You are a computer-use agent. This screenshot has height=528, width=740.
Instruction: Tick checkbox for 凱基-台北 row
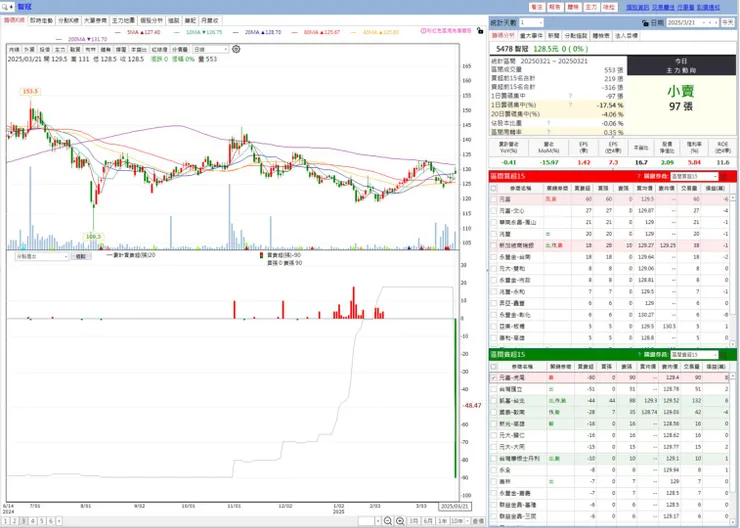click(494, 401)
